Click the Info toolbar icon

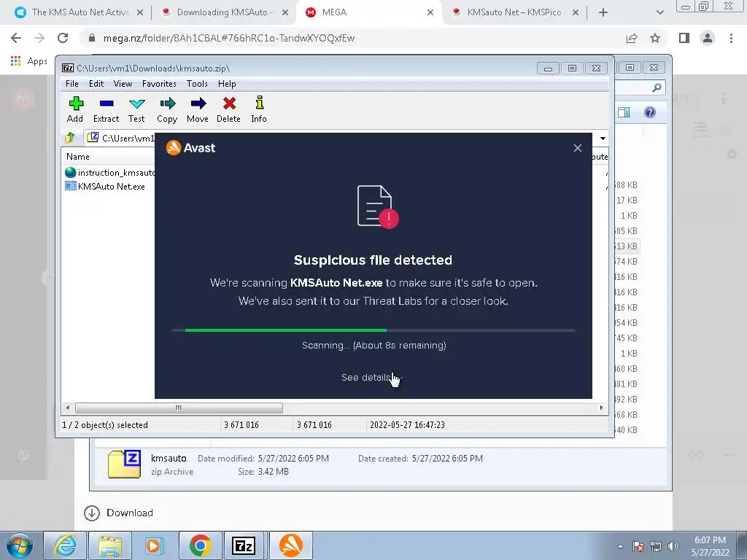coord(259,109)
